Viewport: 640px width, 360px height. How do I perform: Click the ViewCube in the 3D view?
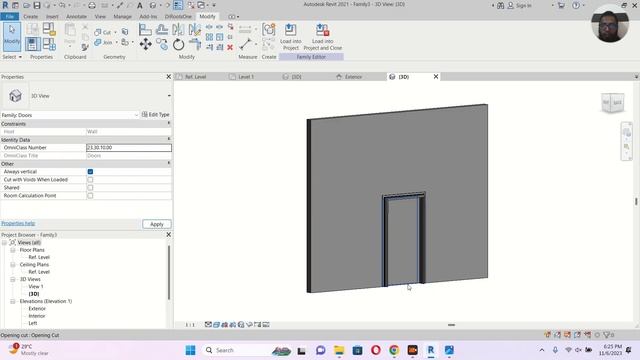point(612,103)
